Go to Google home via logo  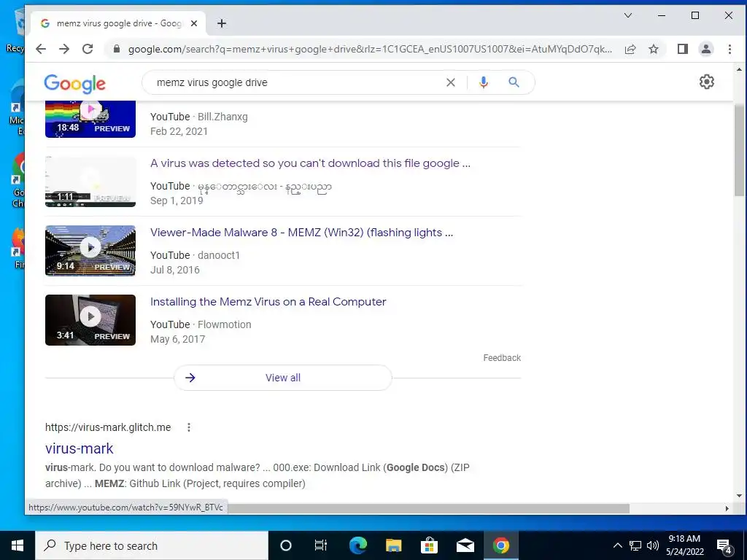pos(75,84)
